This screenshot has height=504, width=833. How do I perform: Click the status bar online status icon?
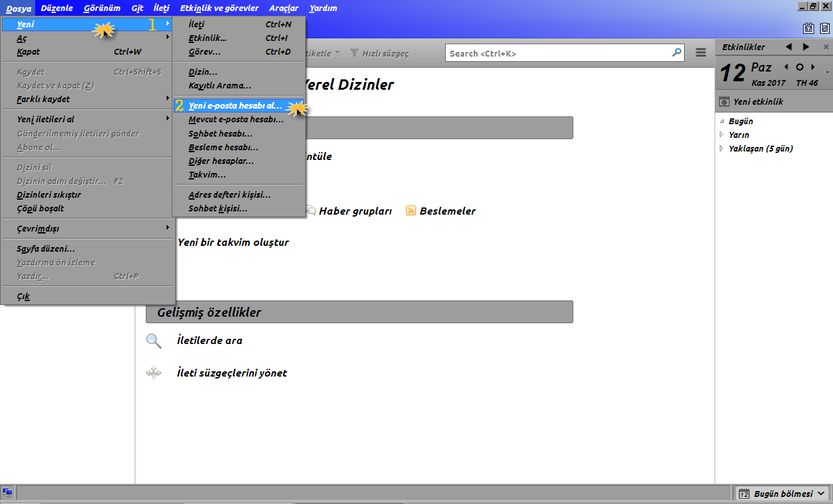7,493
